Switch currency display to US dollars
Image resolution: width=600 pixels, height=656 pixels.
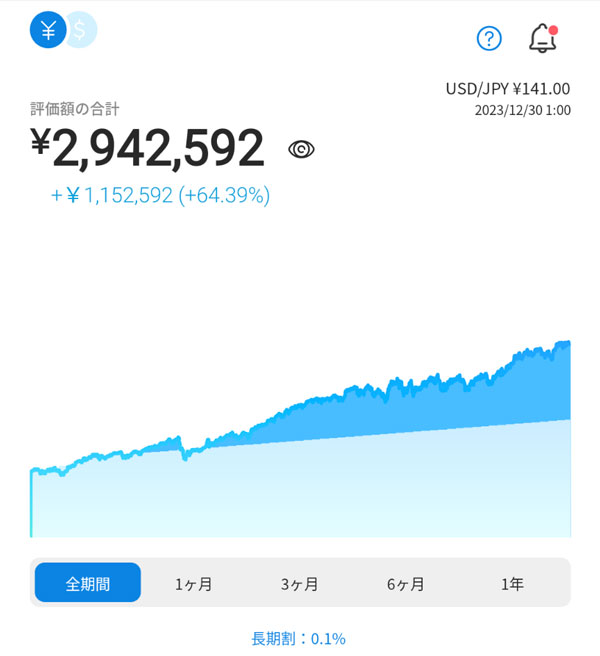[81, 30]
